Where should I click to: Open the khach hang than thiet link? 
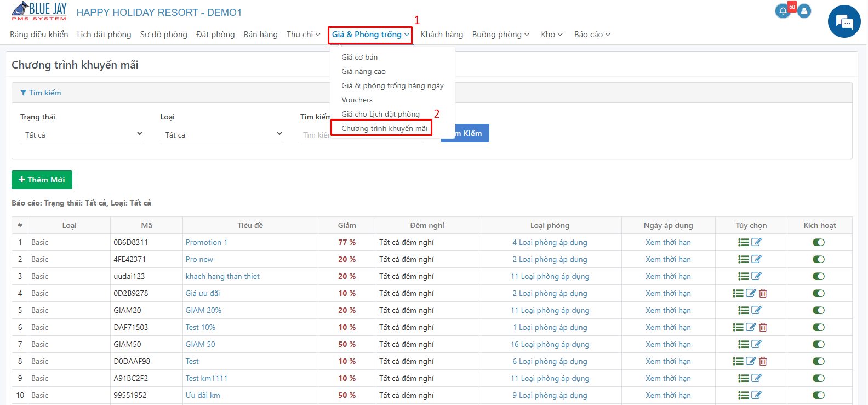pyautogui.click(x=222, y=276)
